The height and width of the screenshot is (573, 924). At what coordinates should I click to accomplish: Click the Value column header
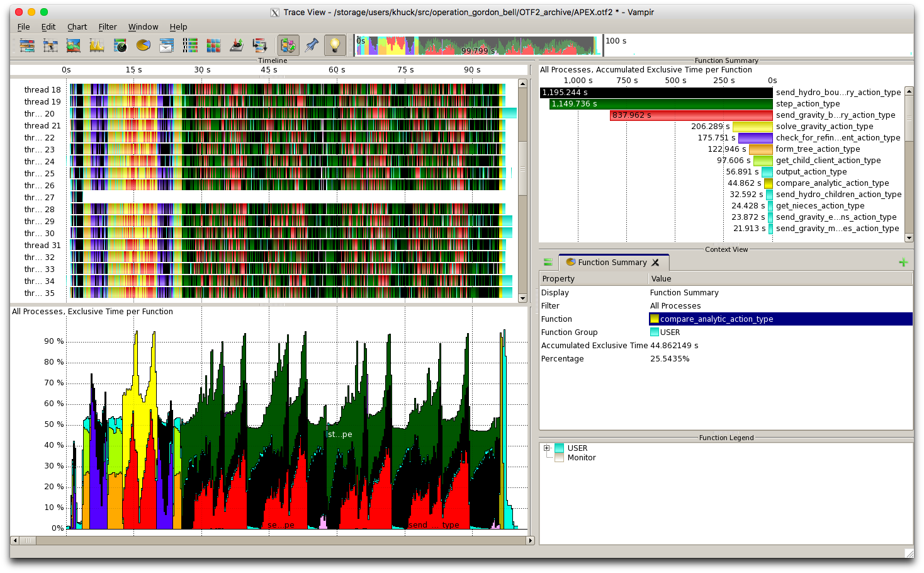click(x=780, y=279)
